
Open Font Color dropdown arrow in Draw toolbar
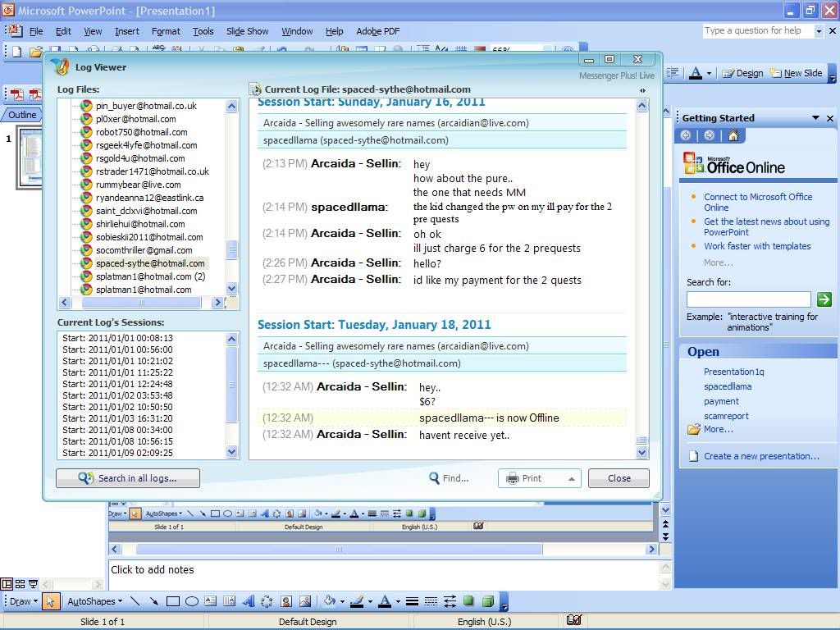[x=398, y=601]
